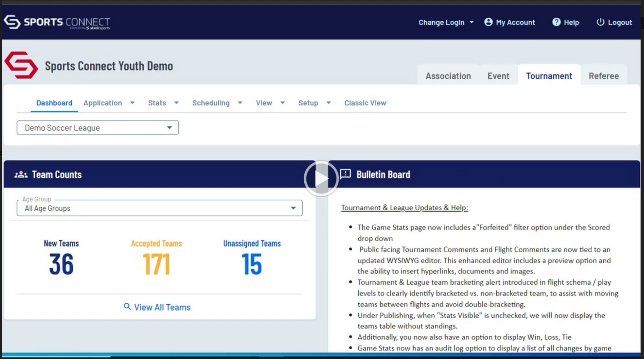Click the Logout power icon

(x=600, y=22)
